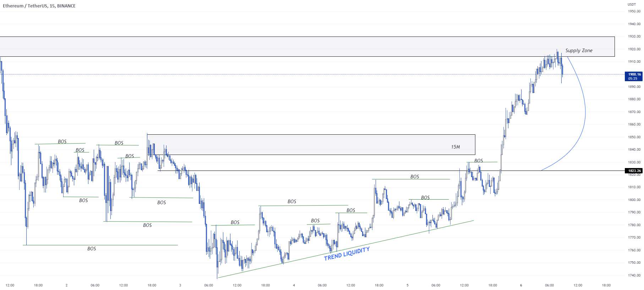The height and width of the screenshot is (290, 644).
Task: Select the 1823.26 horizontal line price tag
Action: 633,171
